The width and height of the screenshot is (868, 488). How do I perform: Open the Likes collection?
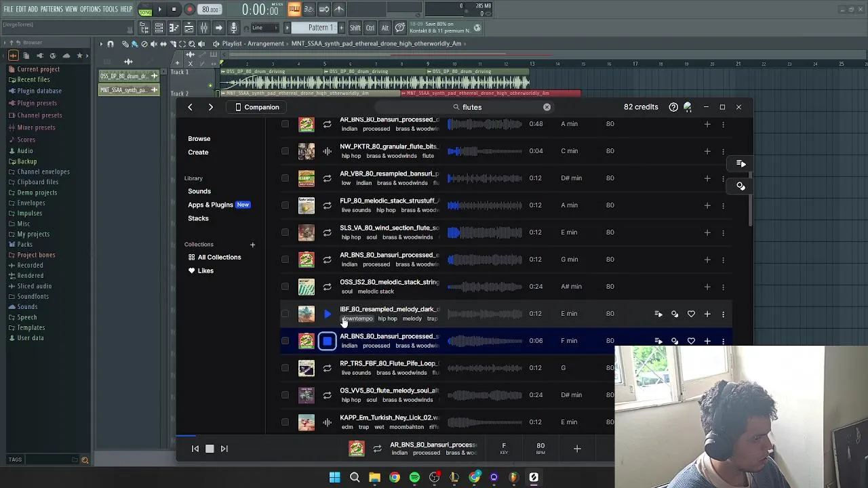(x=201, y=271)
